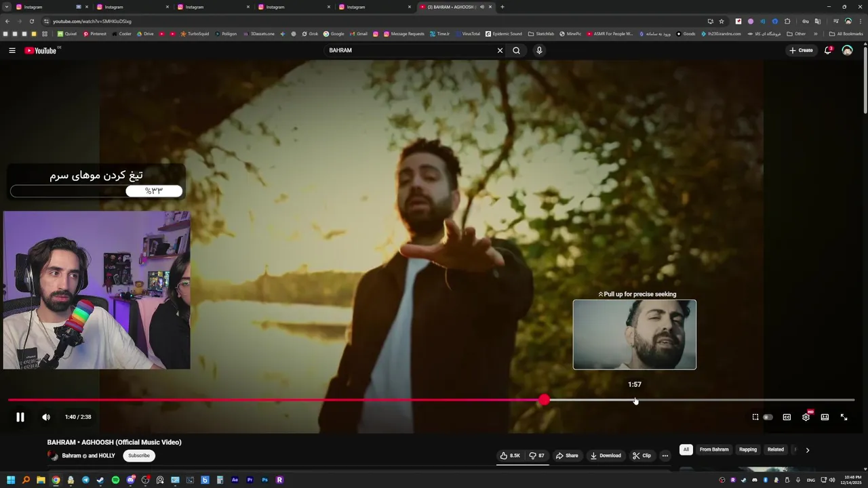The width and height of the screenshot is (868, 488).
Task: Open the Bahram and HOLLY channel link
Action: click(x=89, y=456)
